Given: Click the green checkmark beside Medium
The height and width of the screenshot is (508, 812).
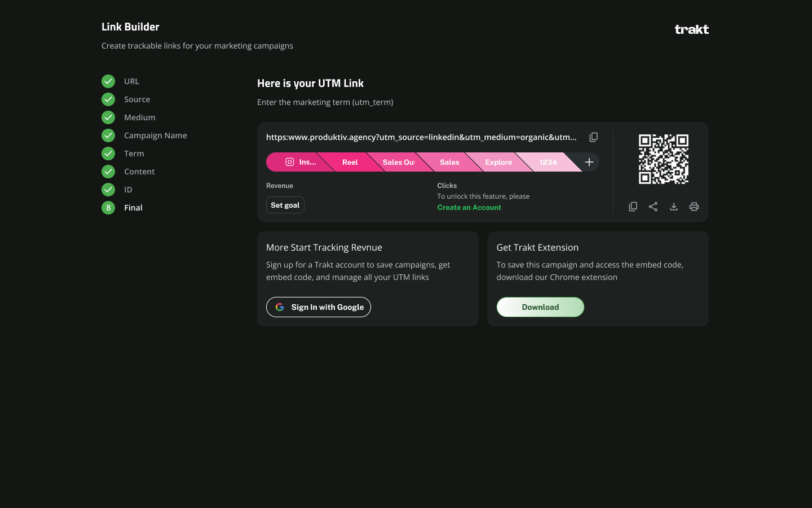Looking at the screenshot, I should click(x=108, y=117).
